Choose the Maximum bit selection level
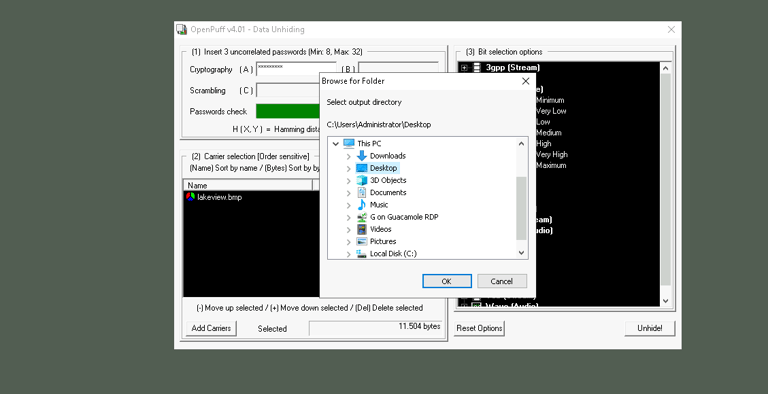The width and height of the screenshot is (768, 394). (x=551, y=165)
